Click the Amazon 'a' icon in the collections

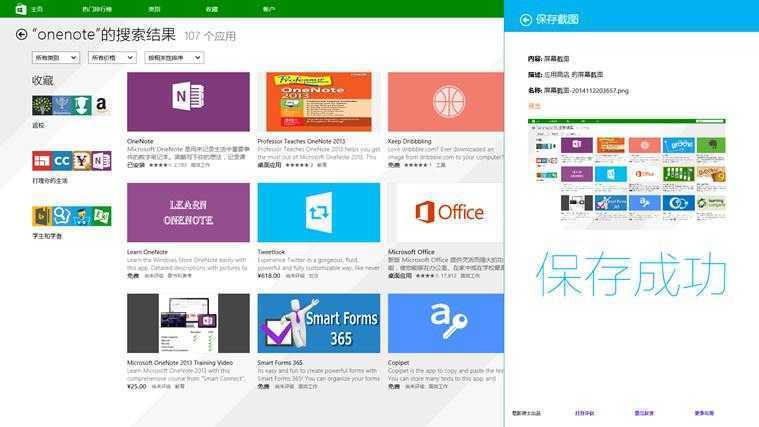tap(101, 105)
